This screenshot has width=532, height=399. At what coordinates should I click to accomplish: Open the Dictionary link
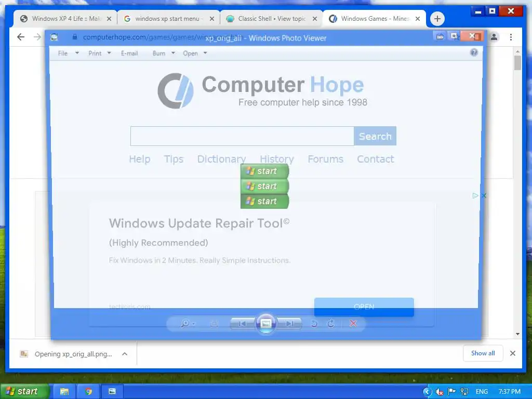point(221,159)
